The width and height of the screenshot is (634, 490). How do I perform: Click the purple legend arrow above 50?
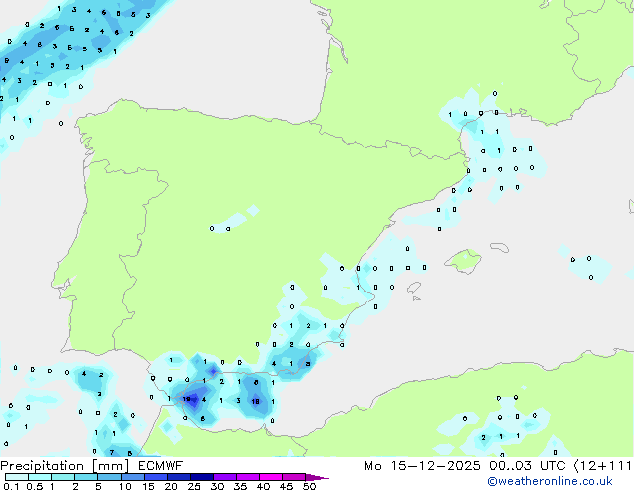tap(317, 477)
